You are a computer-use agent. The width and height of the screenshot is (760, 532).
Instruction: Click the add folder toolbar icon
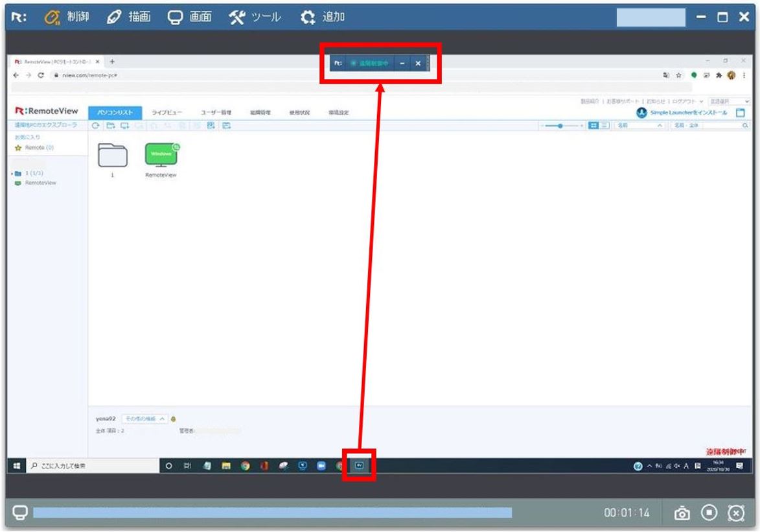pyautogui.click(x=111, y=126)
